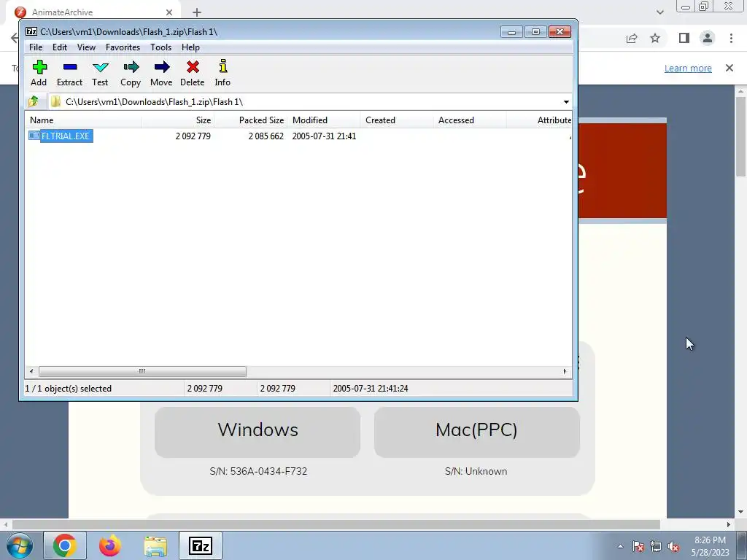Click the Windows download button on the page

pos(258,432)
